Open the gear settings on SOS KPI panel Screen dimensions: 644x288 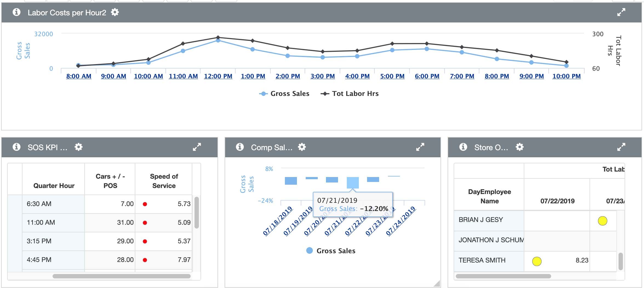coord(79,147)
